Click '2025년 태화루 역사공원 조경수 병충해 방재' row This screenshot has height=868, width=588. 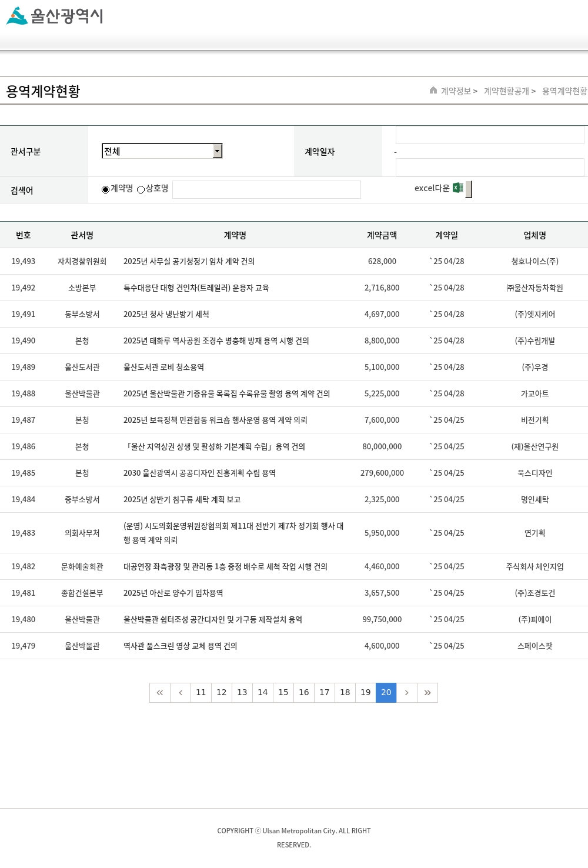click(216, 341)
